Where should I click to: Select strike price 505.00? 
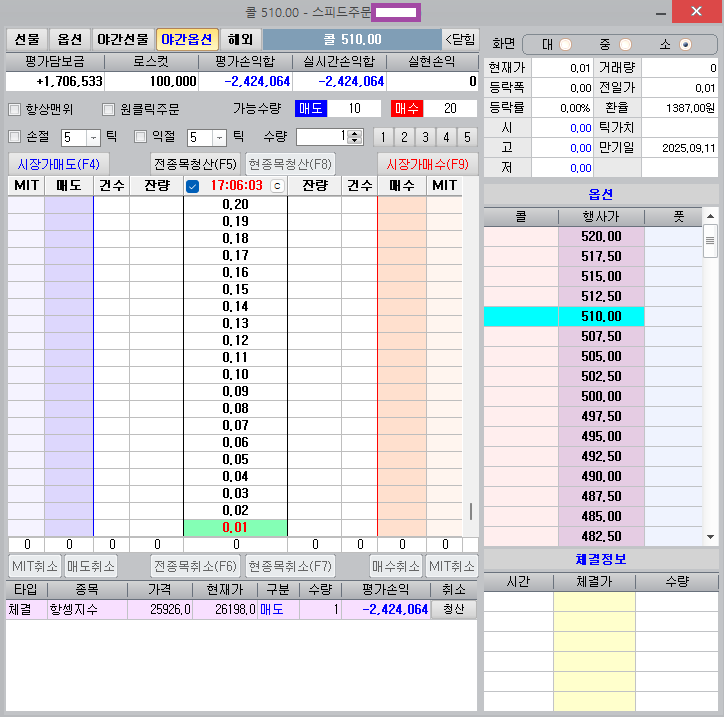[x=601, y=356]
